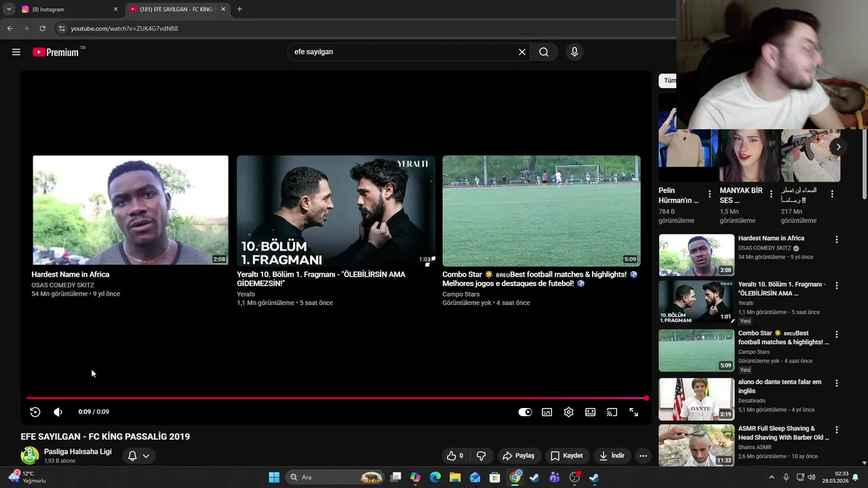Click Pasliga channel avatar
This screenshot has width=868, height=488.
30,455
